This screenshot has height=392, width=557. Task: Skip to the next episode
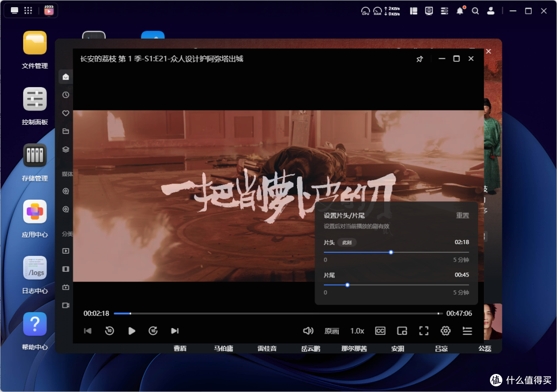tap(175, 331)
